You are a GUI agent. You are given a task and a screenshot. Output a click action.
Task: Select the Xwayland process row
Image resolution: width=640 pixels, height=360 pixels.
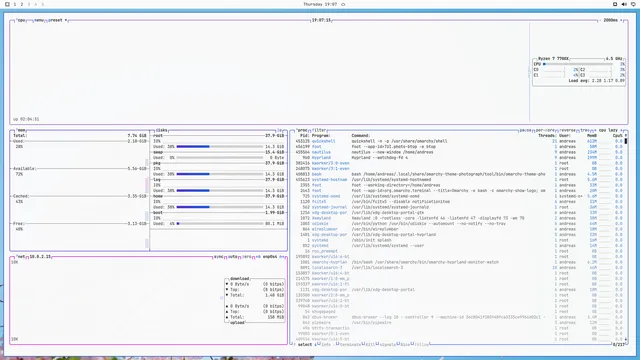pos(459,218)
